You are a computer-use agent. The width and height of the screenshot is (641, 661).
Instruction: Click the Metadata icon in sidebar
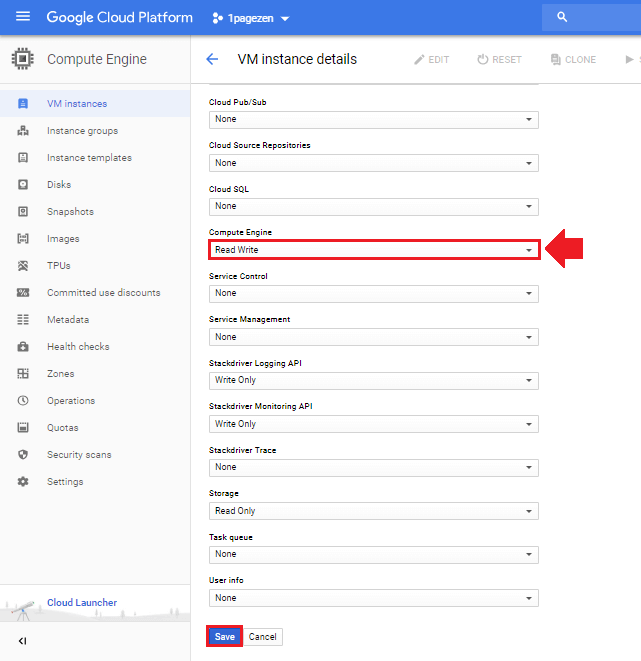pos(23,320)
